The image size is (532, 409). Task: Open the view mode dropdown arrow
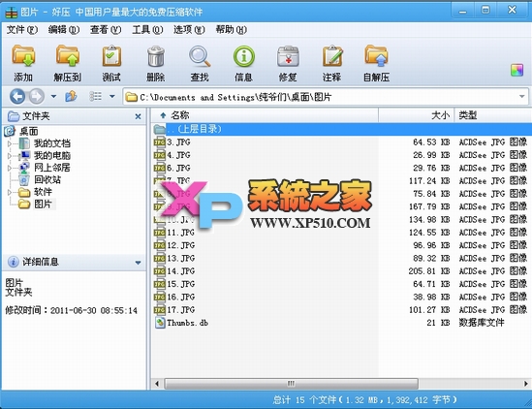click(x=112, y=96)
